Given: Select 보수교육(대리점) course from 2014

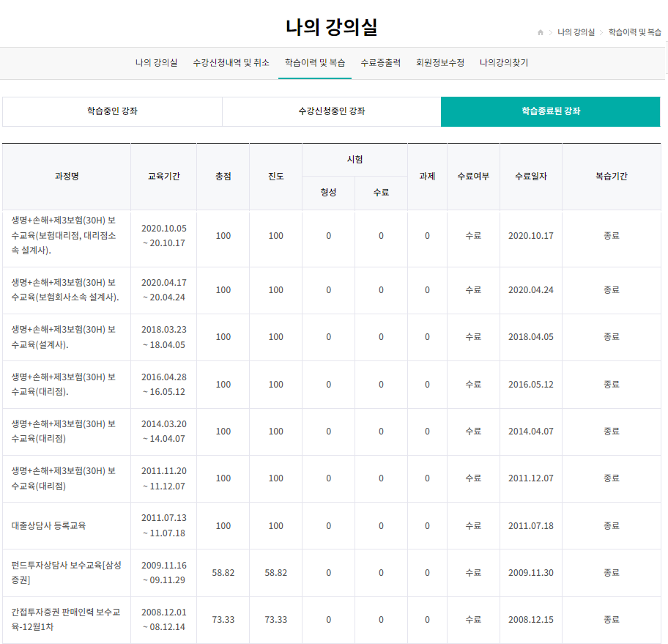Looking at the screenshot, I should tap(64, 432).
